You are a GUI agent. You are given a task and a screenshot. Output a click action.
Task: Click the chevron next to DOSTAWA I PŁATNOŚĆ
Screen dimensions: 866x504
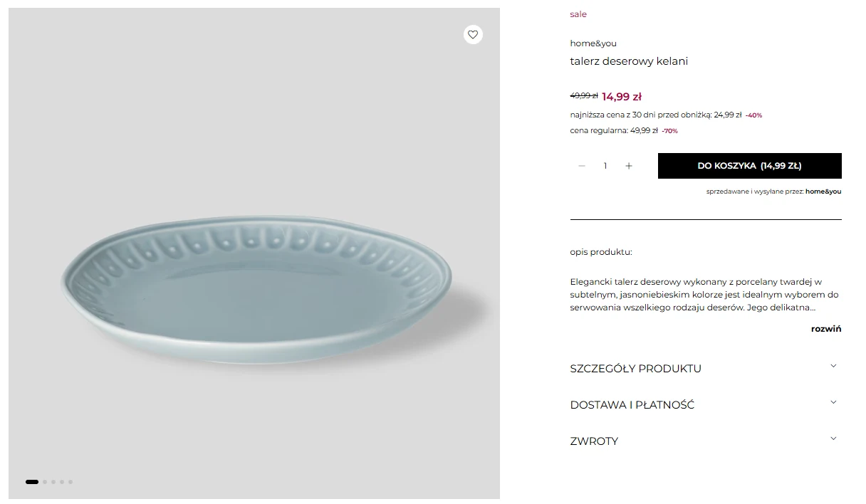pos(833,401)
